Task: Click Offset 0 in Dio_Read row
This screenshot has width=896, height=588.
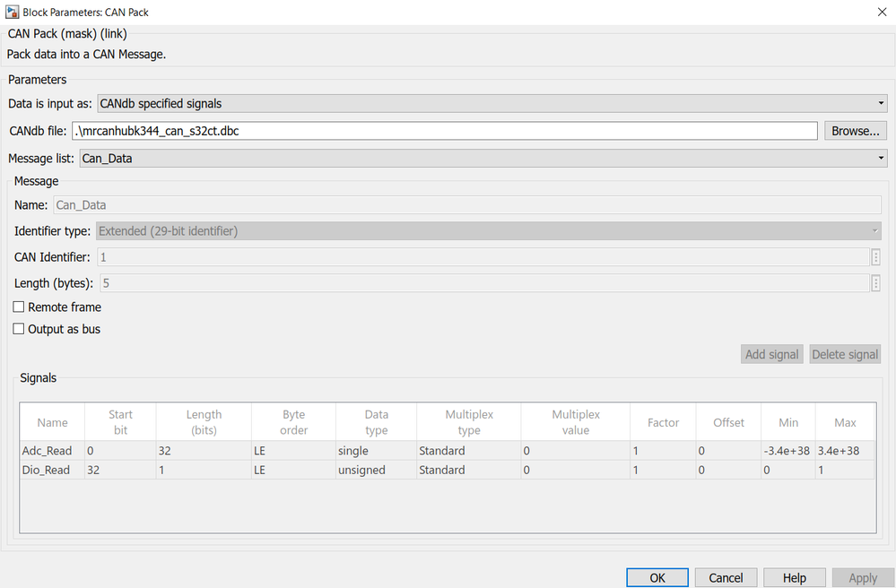Action: point(728,470)
